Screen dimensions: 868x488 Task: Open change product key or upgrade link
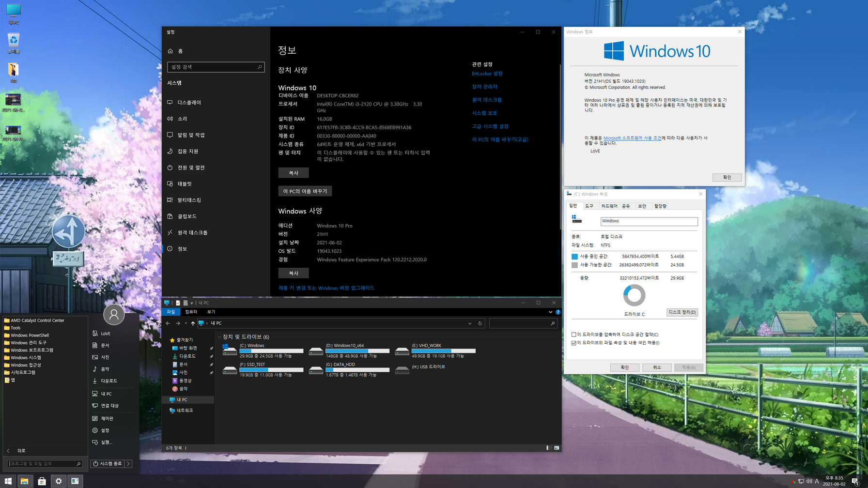326,288
